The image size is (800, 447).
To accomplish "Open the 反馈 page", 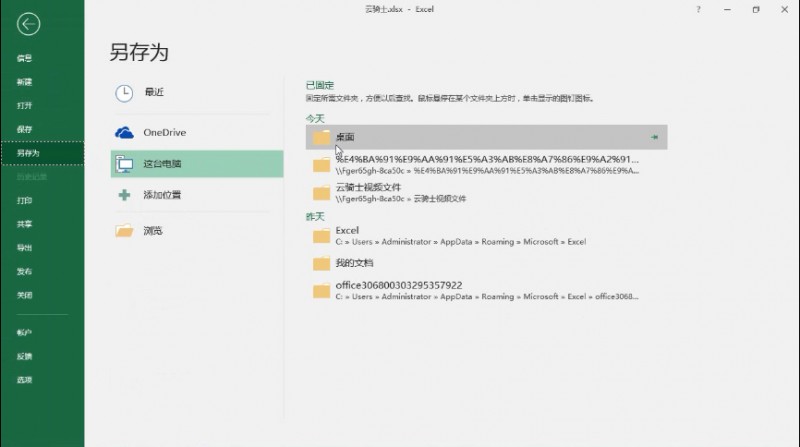I will click(24, 356).
